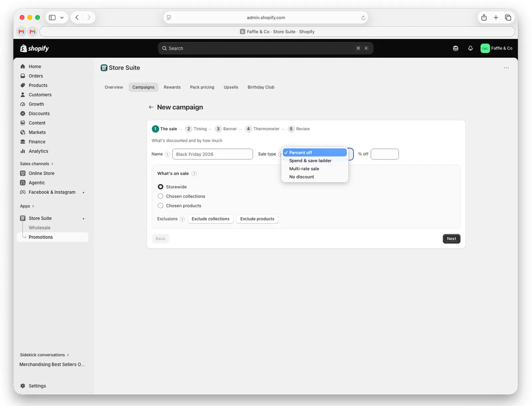The height and width of the screenshot is (406, 532).
Task: Pick No discount in the Sale type list
Action: click(x=315, y=177)
